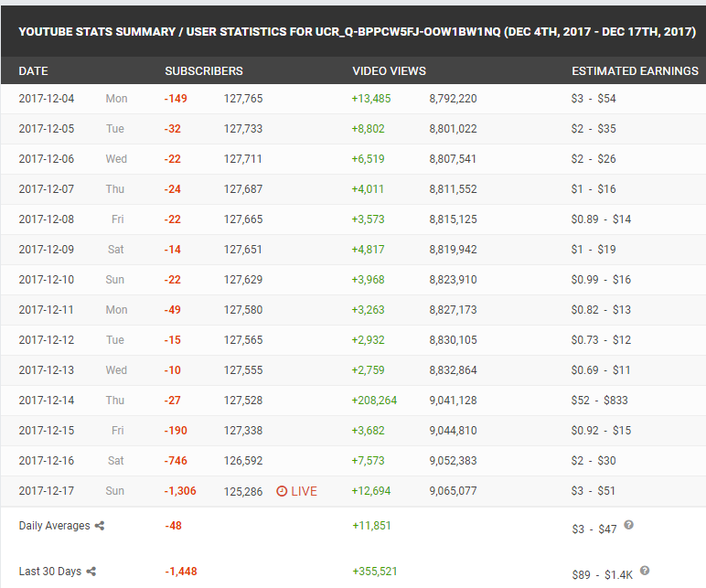Click the date 2017-12-12

click(47, 340)
